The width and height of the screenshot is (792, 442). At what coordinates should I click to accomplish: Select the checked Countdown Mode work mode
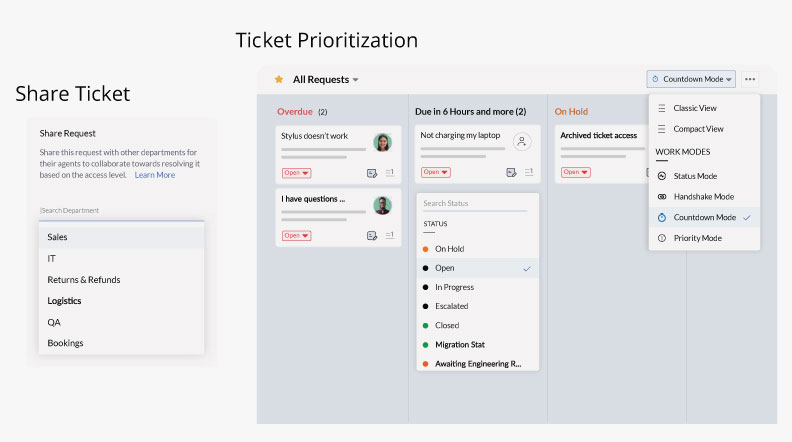coord(704,217)
